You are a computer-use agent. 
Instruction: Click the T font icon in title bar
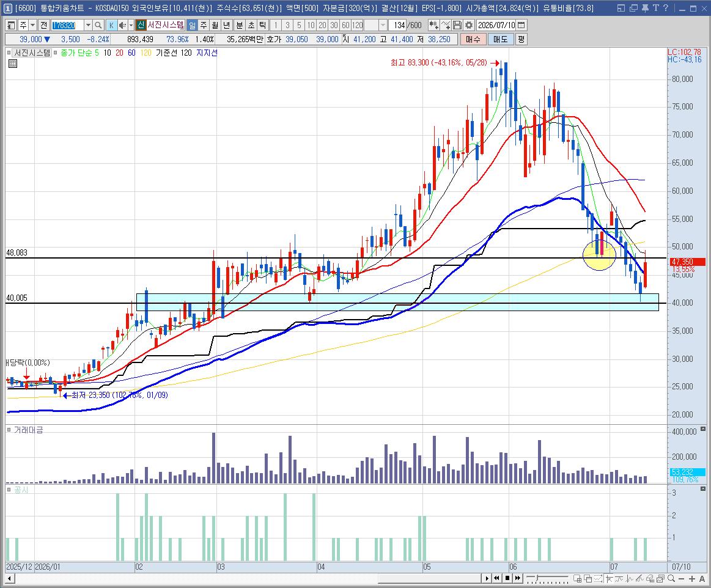655,8
